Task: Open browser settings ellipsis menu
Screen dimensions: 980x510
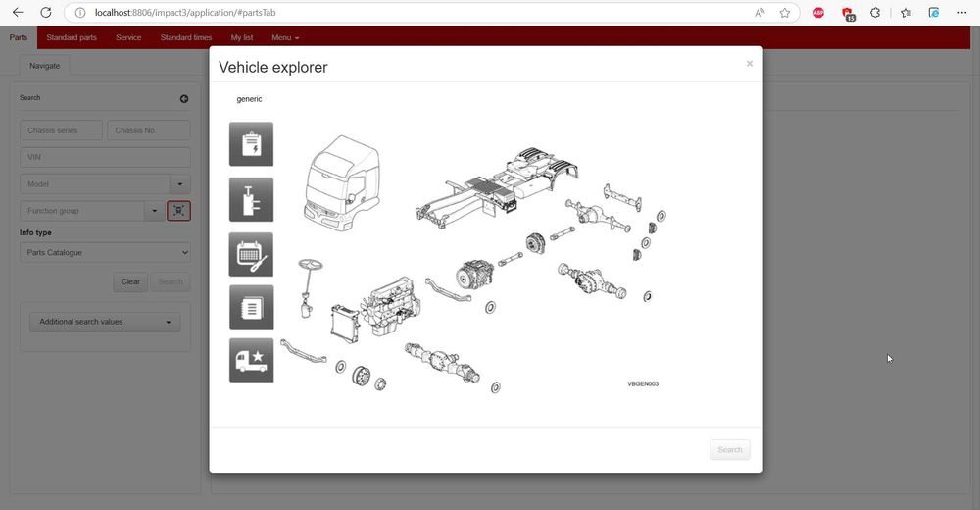Action: [x=962, y=13]
